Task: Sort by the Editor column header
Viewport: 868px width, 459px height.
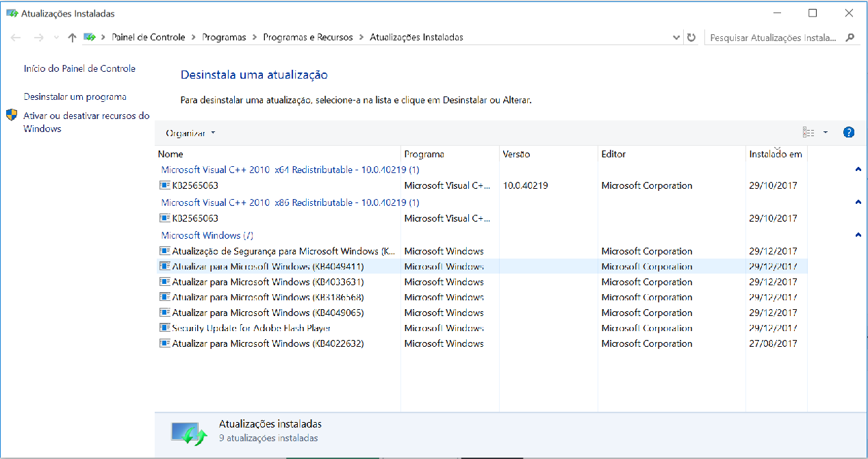Action: (x=672, y=154)
